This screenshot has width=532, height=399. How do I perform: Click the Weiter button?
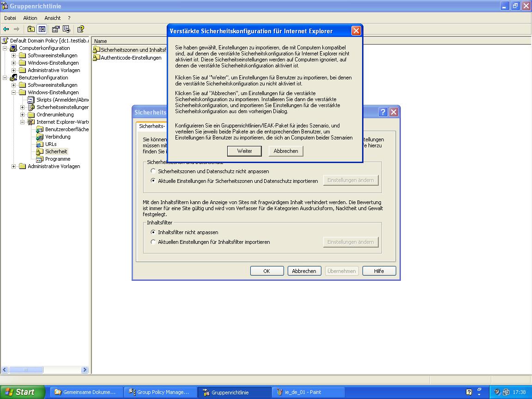[244, 151]
